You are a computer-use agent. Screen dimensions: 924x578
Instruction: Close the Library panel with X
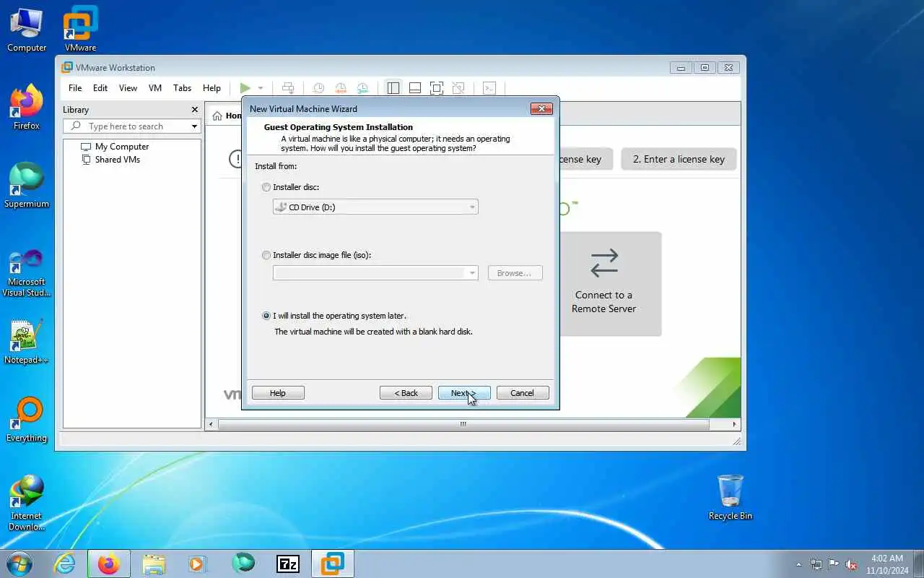point(194,110)
